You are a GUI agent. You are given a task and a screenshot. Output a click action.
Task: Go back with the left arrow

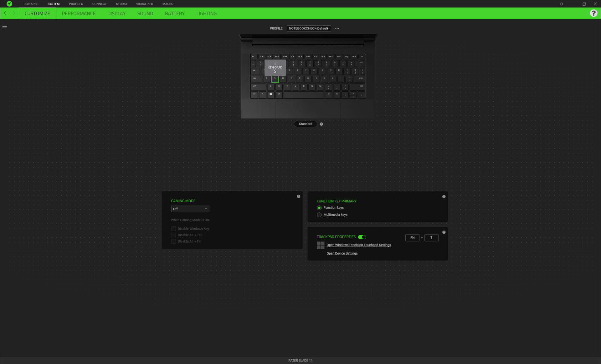coord(5,13)
